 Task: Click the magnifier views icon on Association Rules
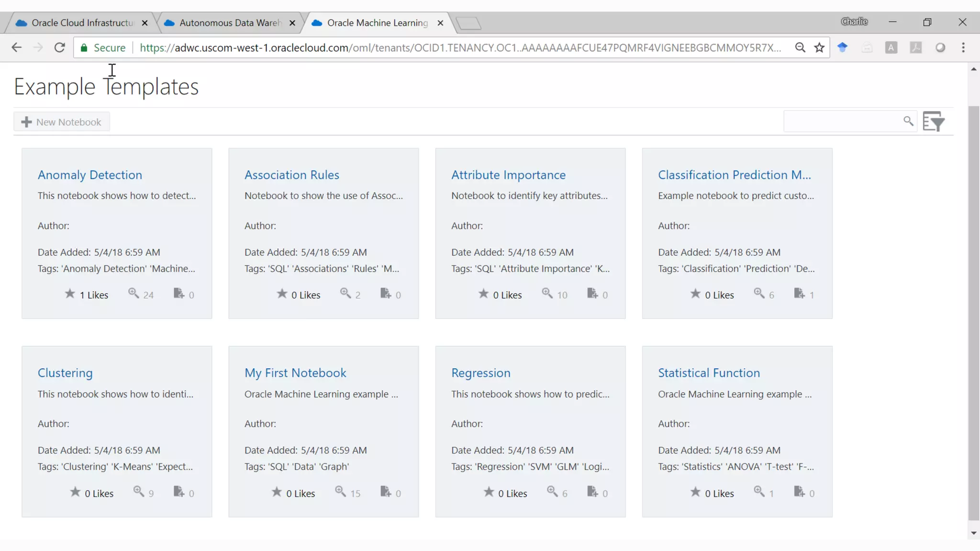[345, 293]
